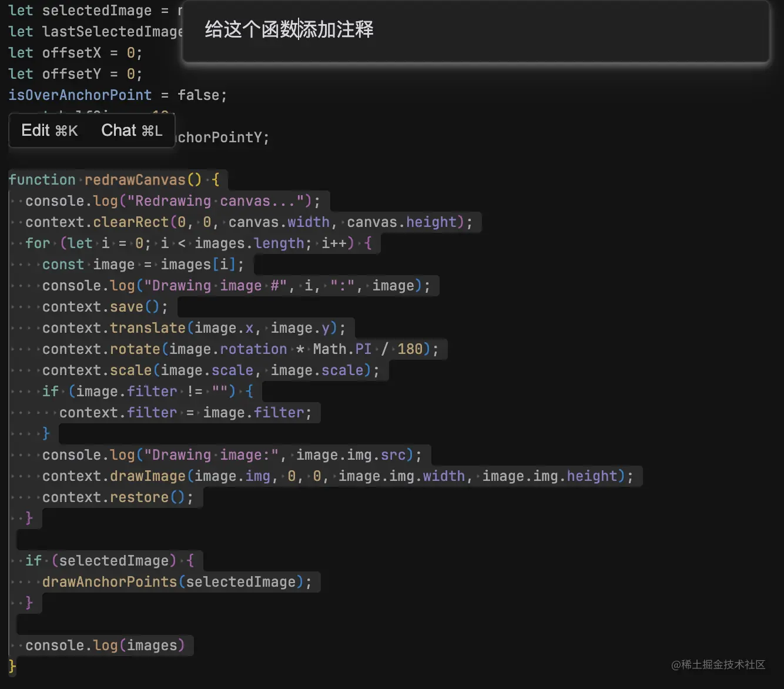Click the prompt input containing 给这个函数添加注释
Viewport: 784px width, 689px height.
point(476,31)
